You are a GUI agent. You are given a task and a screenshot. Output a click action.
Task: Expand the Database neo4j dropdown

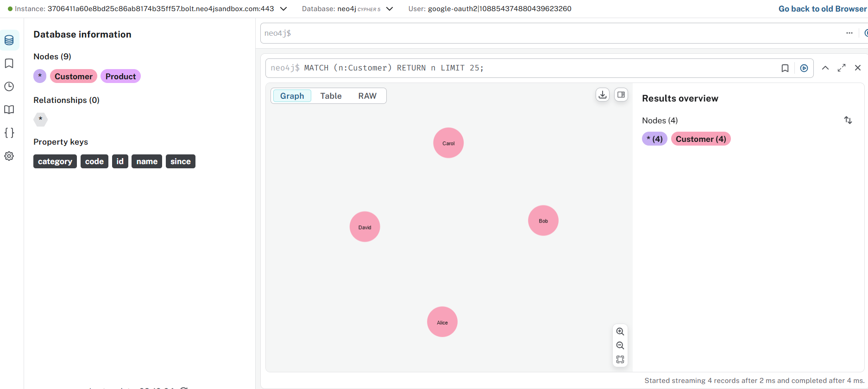pyautogui.click(x=390, y=9)
